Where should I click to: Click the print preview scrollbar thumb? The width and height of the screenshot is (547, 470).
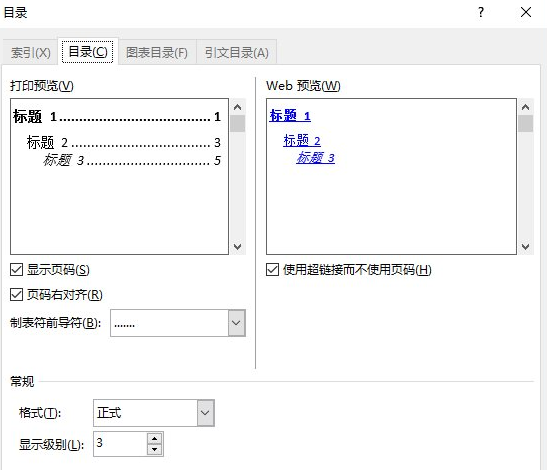click(x=238, y=124)
